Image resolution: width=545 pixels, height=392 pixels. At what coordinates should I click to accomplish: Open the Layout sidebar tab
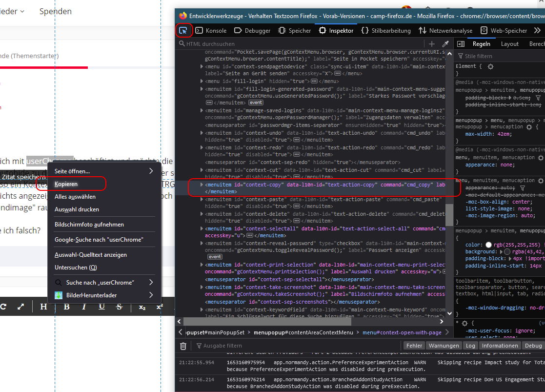[509, 44]
